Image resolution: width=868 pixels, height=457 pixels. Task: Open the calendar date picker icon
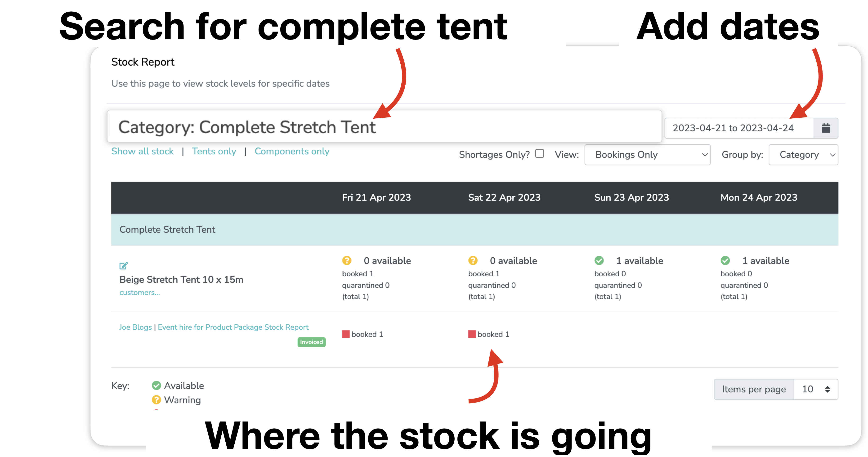[826, 128]
